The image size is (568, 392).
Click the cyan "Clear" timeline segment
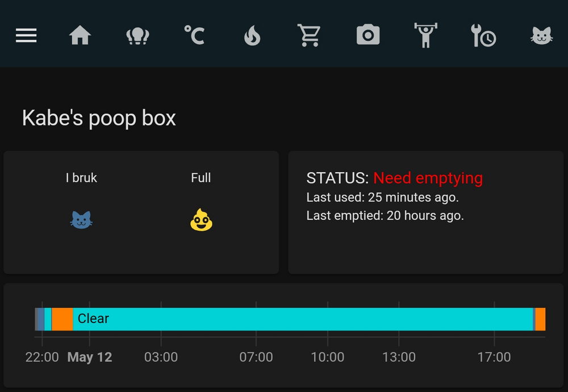(301, 319)
